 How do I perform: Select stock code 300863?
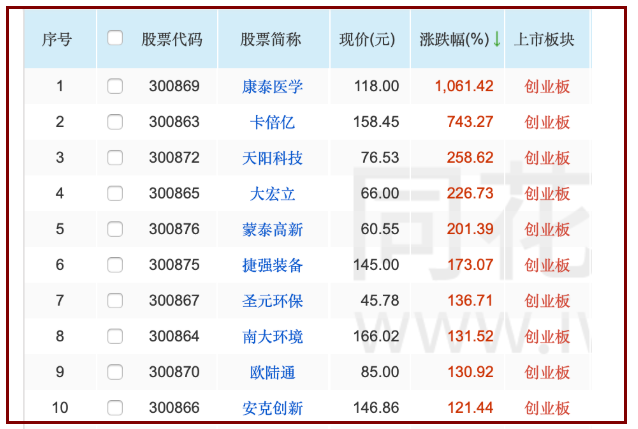[174, 122]
